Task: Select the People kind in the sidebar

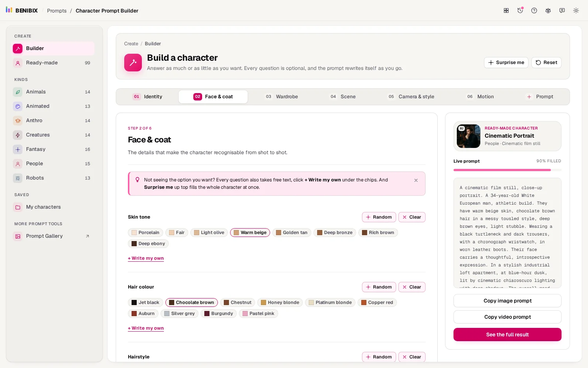Action: [x=54, y=164]
